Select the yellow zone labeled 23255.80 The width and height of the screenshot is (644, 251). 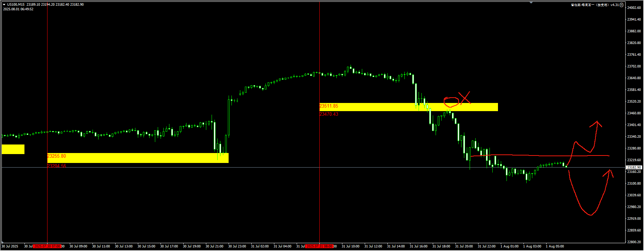[142, 158]
